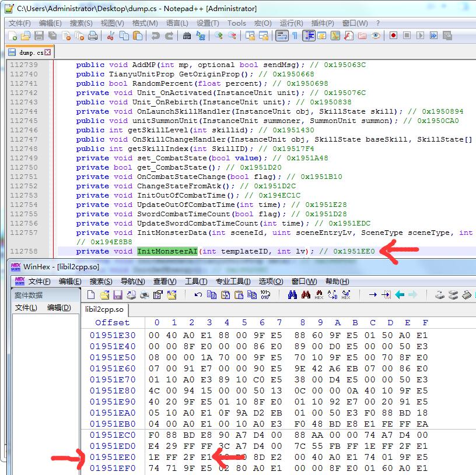Click the New file icon in Notepad++

pos(12,36)
